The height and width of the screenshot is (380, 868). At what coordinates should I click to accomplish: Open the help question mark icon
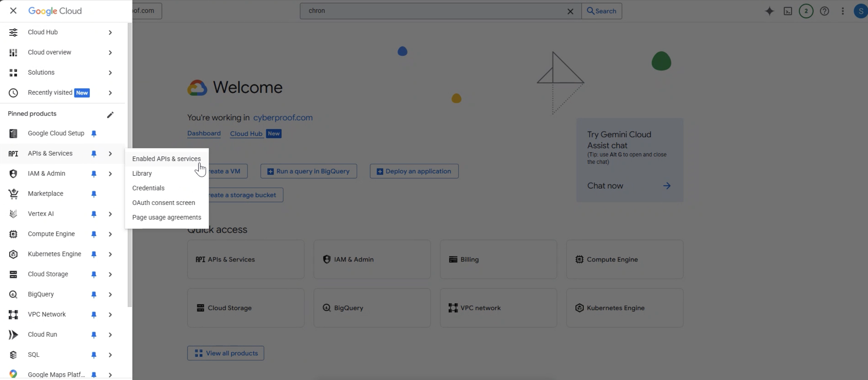coord(824,11)
